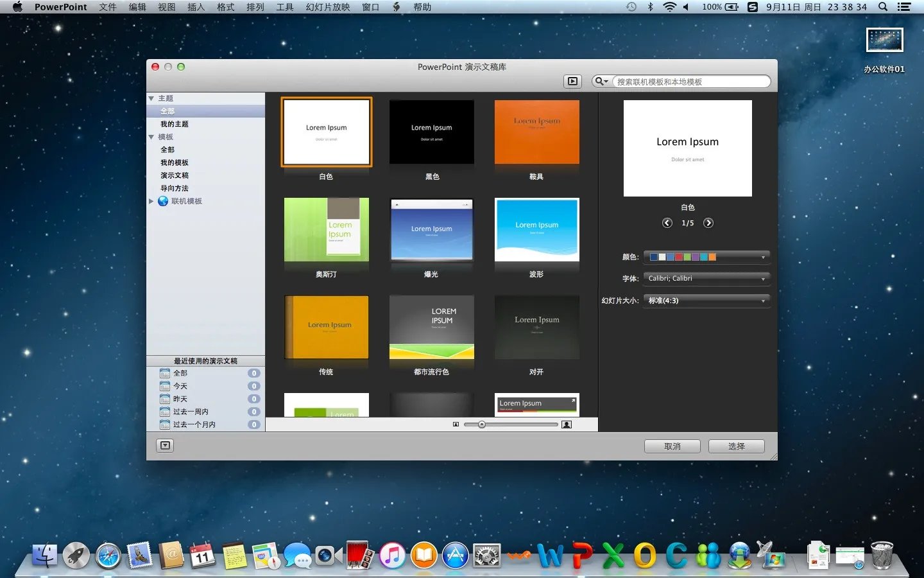924x578 pixels.
Task: Open the 字体 Calibri dropdown
Action: pos(706,278)
